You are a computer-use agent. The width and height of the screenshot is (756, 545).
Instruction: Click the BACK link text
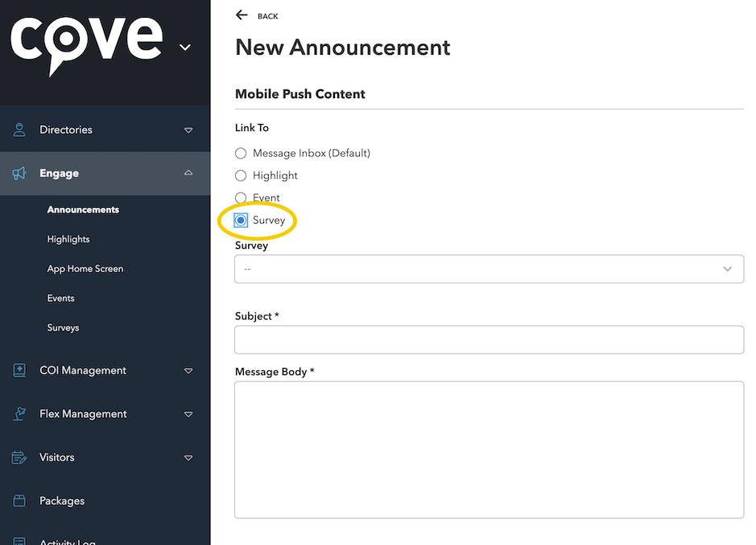click(267, 16)
